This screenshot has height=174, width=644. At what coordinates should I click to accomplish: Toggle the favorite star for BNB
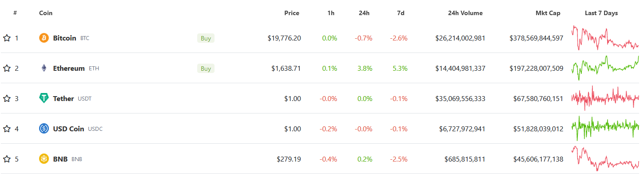tap(7, 159)
